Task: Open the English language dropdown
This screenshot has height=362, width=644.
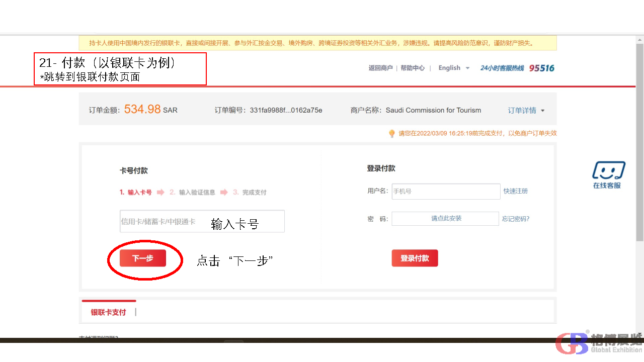Action: pos(453,68)
